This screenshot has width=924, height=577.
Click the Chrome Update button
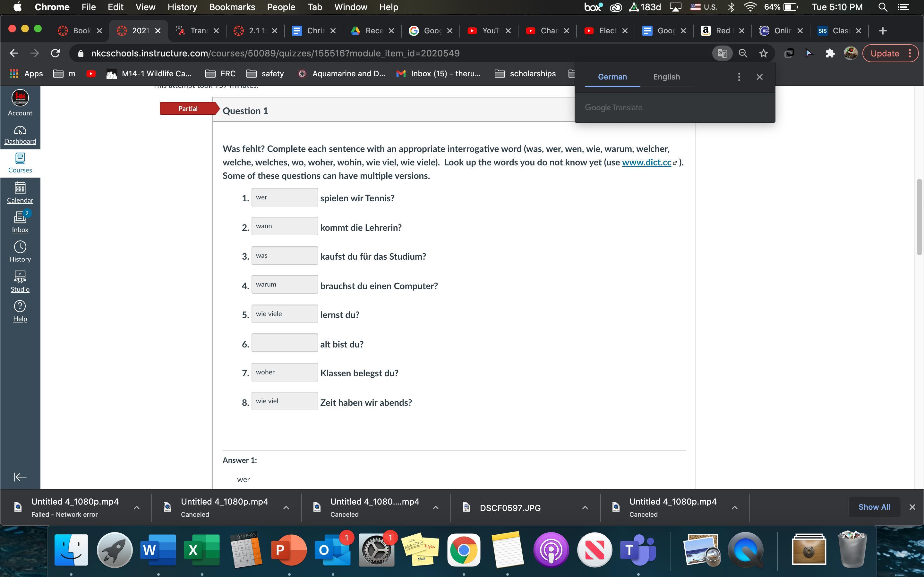click(885, 54)
